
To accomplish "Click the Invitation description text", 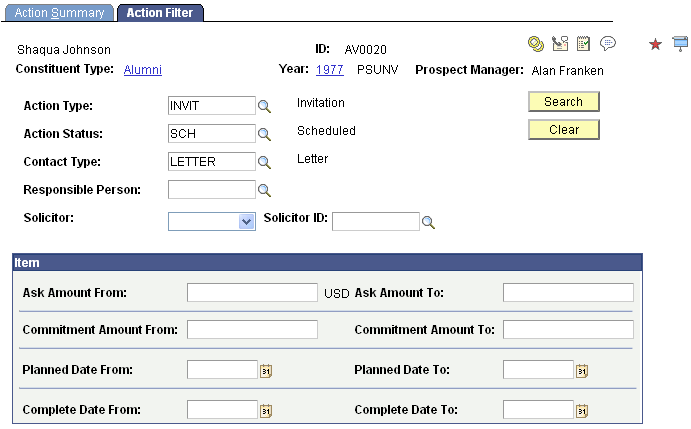I will point(321,103).
